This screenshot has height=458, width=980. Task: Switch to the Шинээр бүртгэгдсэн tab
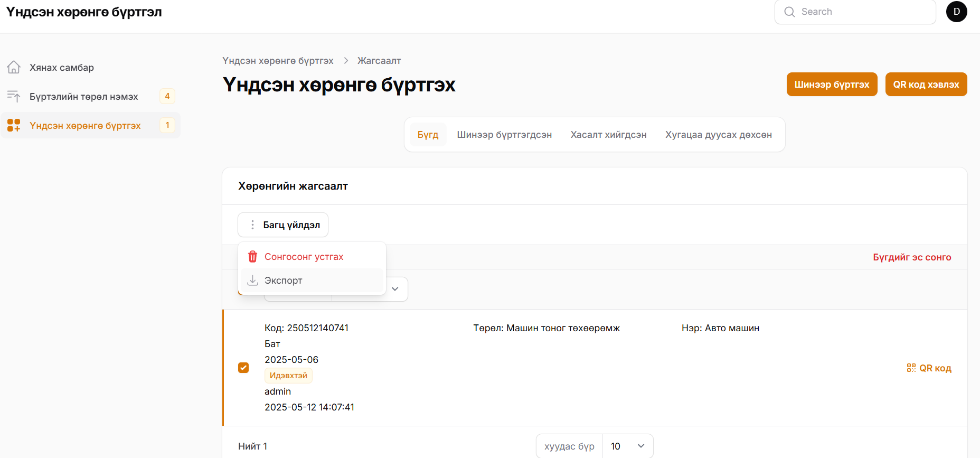pyautogui.click(x=504, y=135)
